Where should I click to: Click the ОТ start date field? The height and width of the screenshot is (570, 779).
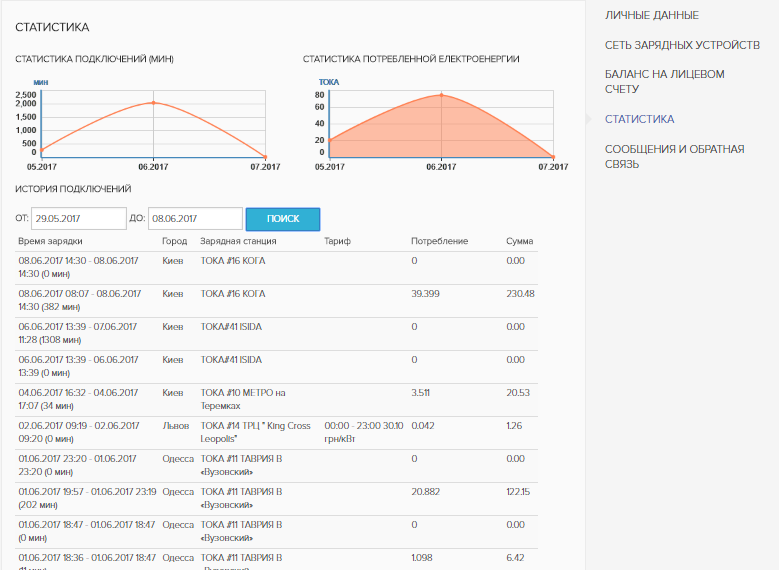pos(78,218)
